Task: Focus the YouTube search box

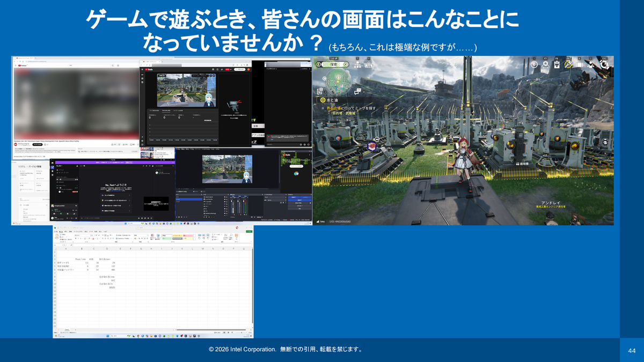Action: 90,65
